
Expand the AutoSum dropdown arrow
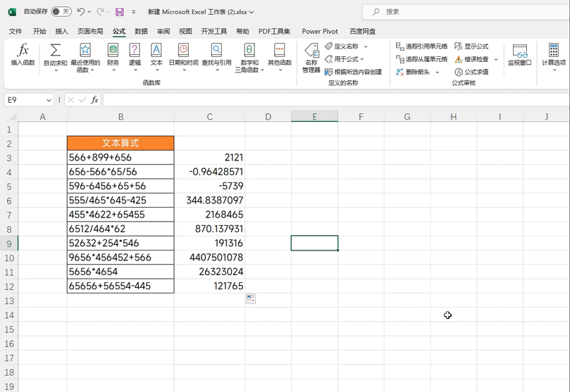[56, 70]
